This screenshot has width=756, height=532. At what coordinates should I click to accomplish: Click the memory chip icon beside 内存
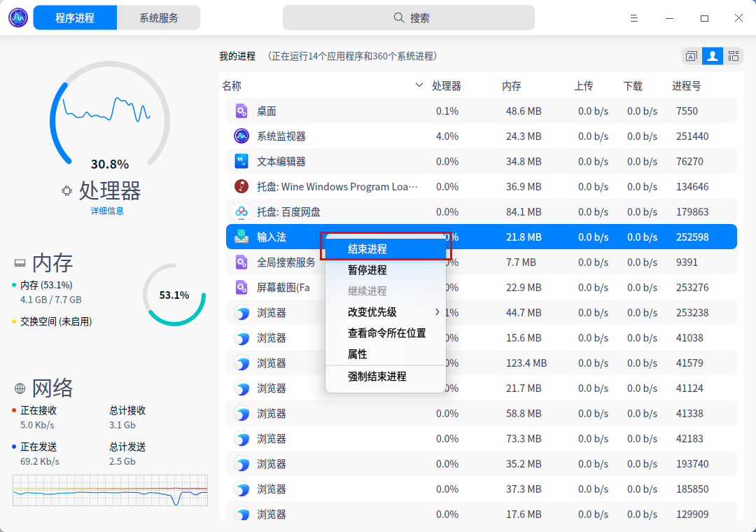point(20,263)
